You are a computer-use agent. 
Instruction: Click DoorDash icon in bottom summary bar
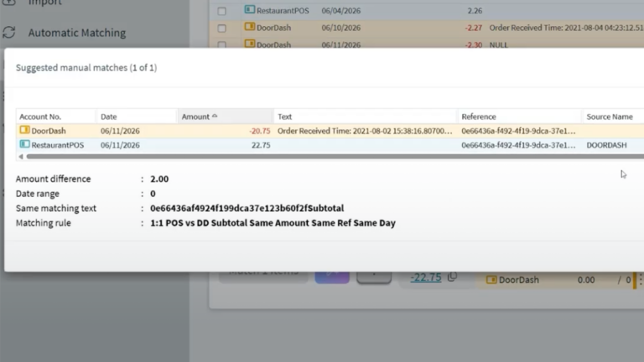coord(491,280)
